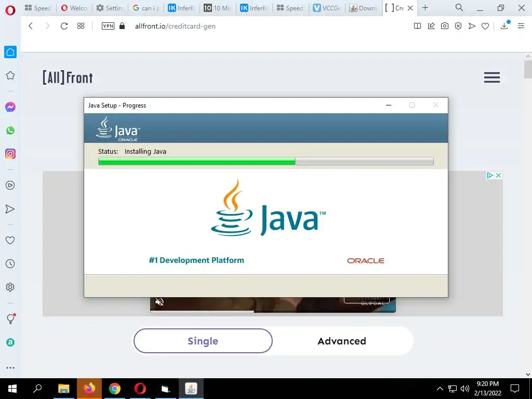This screenshot has height=399, width=532.
Task: Minimize the Java Setup window
Action: pos(389,105)
